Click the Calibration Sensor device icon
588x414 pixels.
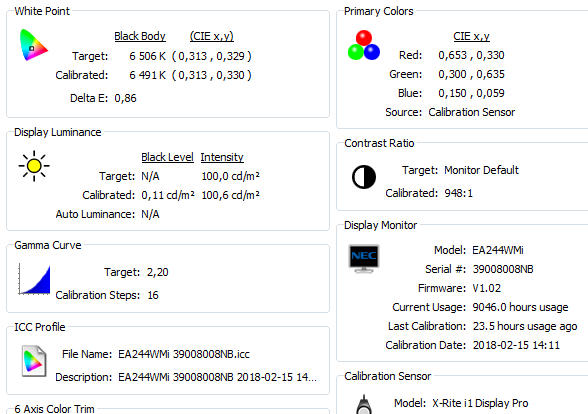364,404
